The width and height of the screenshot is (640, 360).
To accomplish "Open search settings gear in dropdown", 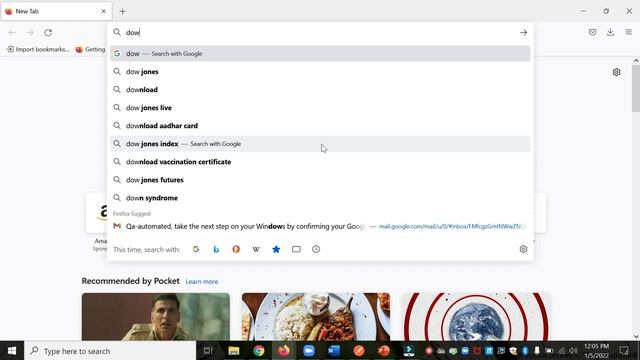I will (x=523, y=249).
